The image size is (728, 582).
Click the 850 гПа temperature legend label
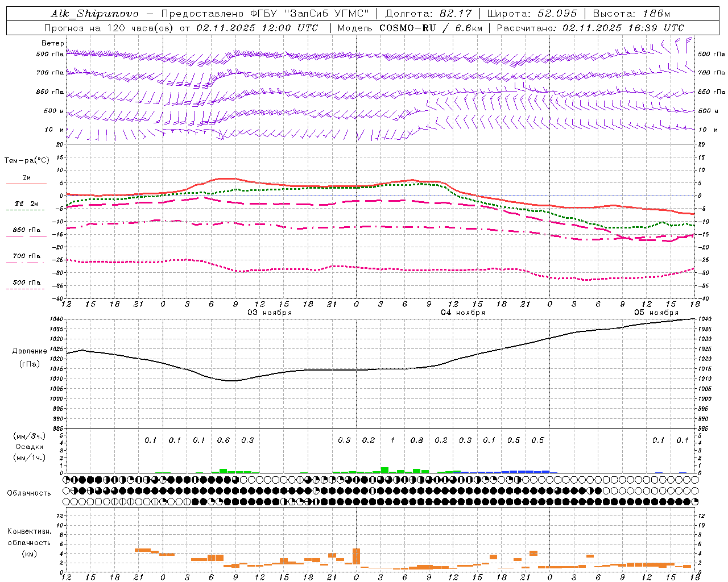[x=27, y=230]
